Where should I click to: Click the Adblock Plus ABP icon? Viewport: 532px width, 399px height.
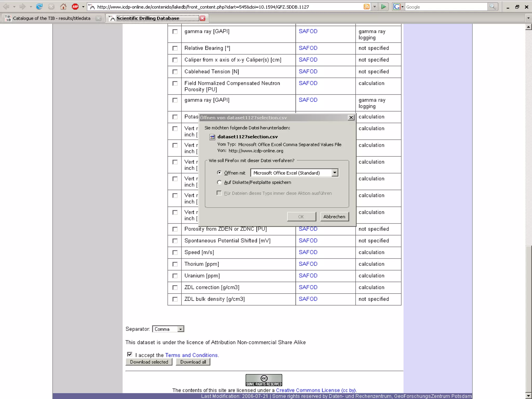[75, 7]
